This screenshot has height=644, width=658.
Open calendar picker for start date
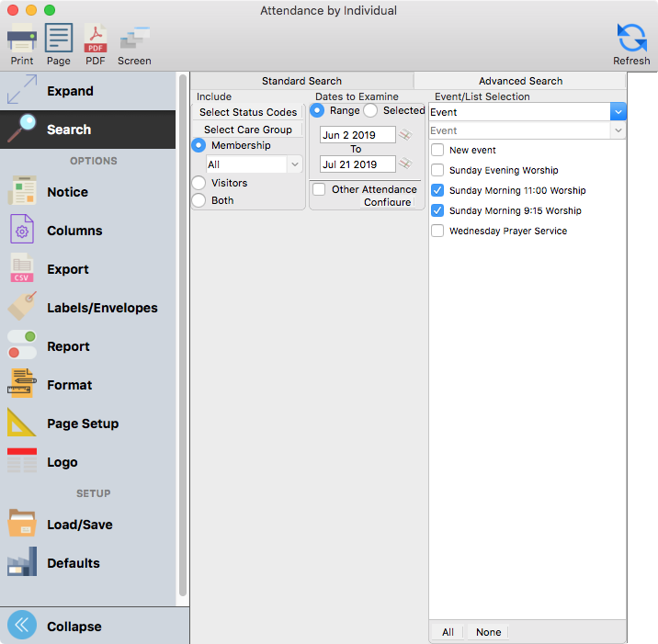click(405, 135)
